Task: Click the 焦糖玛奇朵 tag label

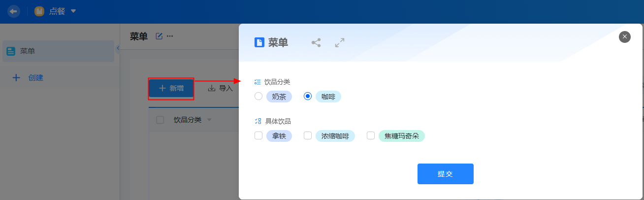Action: (402, 135)
